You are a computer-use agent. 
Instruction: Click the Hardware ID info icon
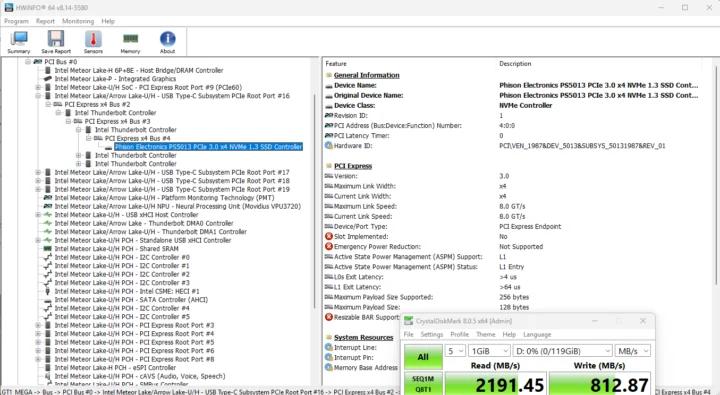point(329,146)
